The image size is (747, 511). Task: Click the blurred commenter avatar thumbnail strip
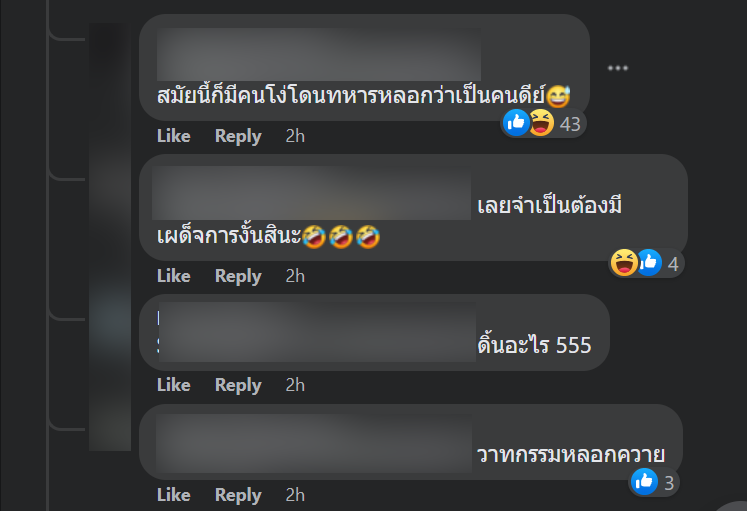pos(110,237)
